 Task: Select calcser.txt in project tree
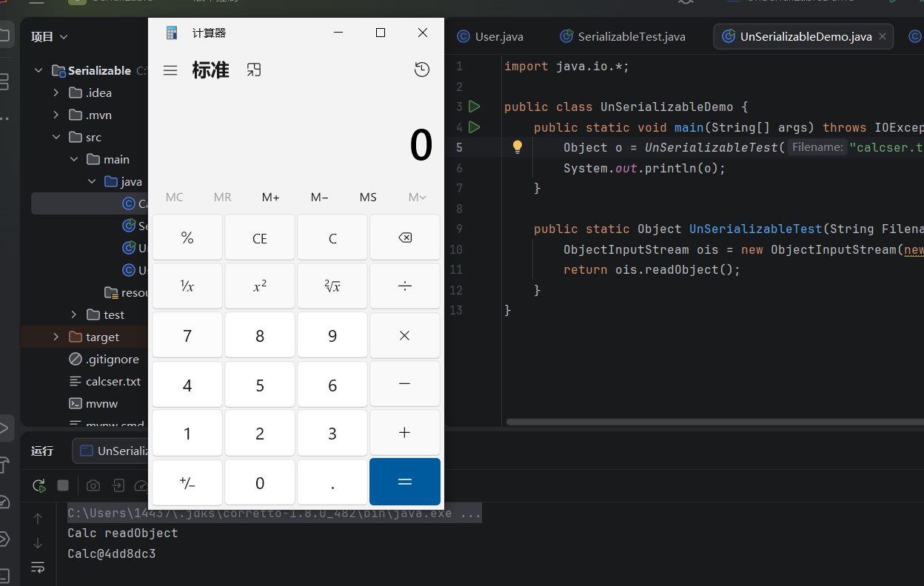pos(104,381)
